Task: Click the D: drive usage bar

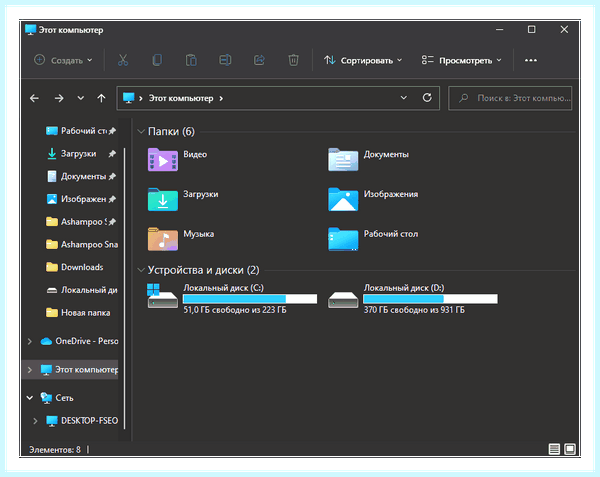Action: [430, 299]
